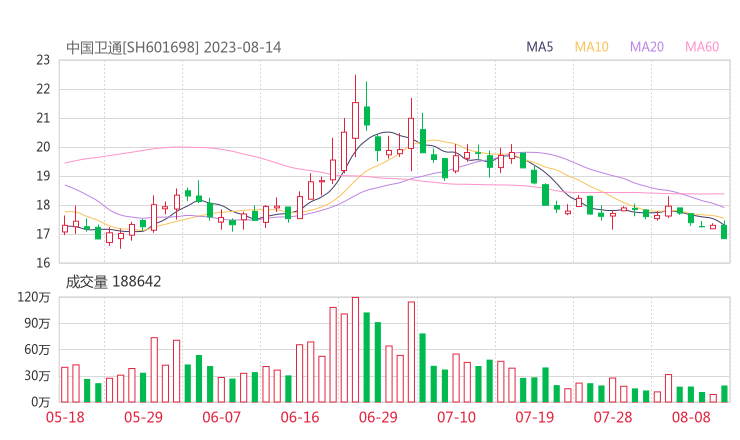Click the price axis value 16
Screen dimensions: 740x440
(43, 263)
